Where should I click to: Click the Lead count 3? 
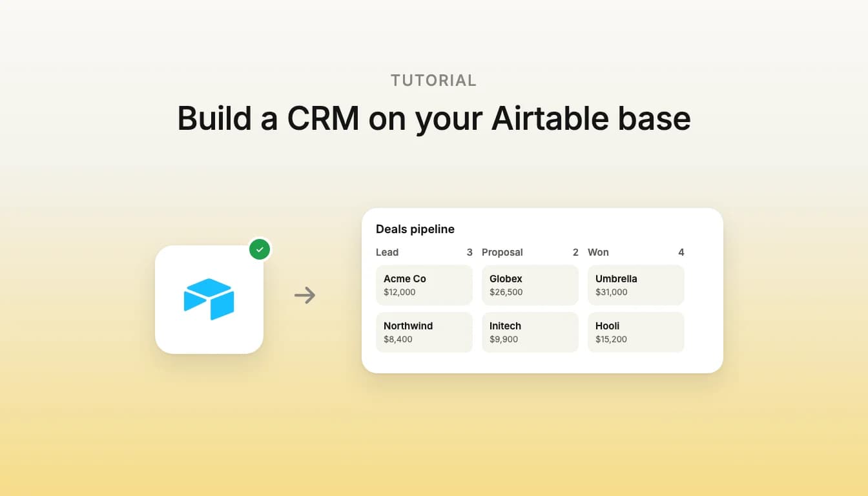[470, 253]
